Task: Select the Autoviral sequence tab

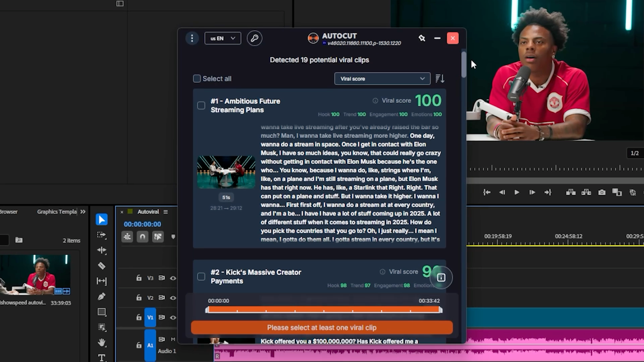Action: pos(148,212)
